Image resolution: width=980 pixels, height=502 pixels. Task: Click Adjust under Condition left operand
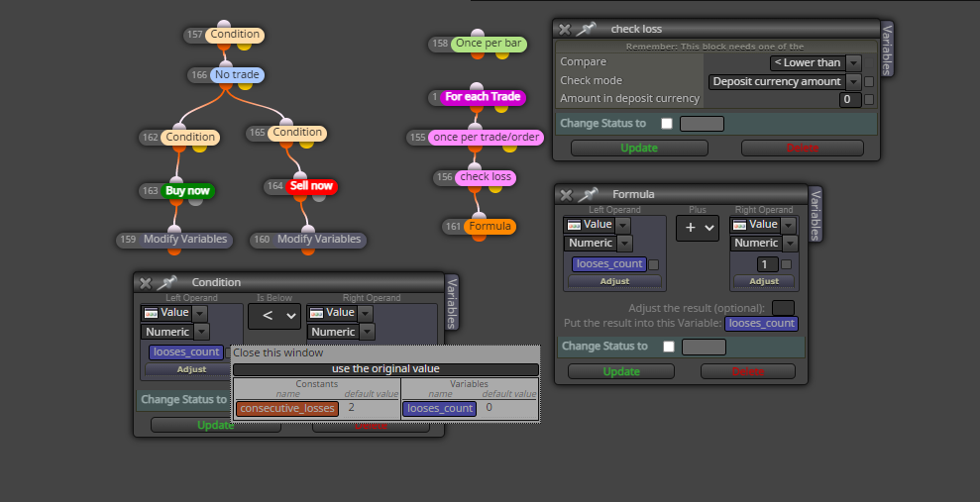192,369
